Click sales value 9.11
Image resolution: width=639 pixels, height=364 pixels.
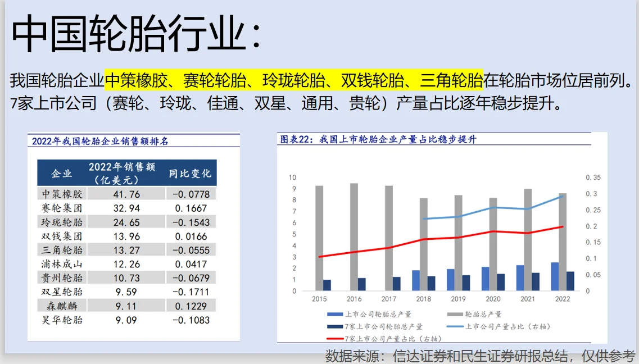point(126,306)
